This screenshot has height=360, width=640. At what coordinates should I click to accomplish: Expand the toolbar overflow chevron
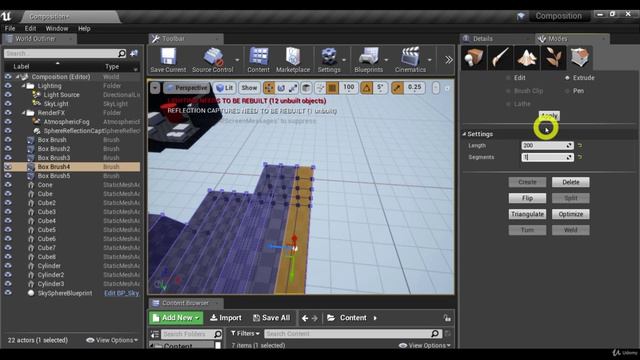(449, 60)
